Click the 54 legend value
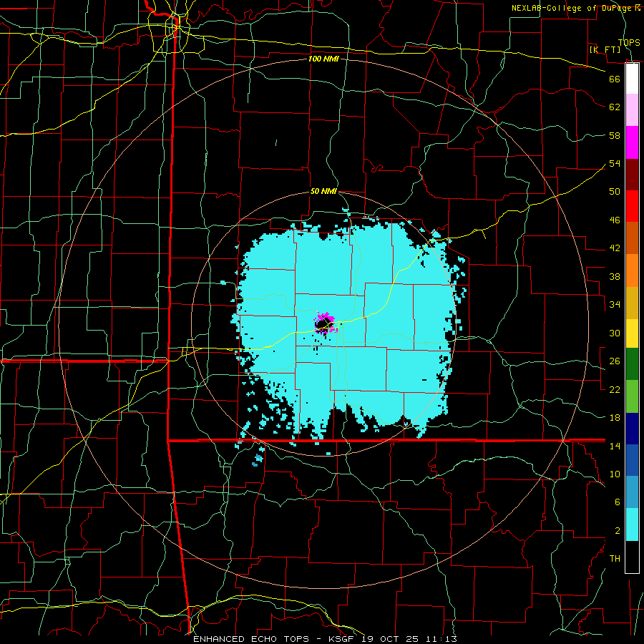The width and height of the screenshot is (644, 644). click(x=615, y=163)
